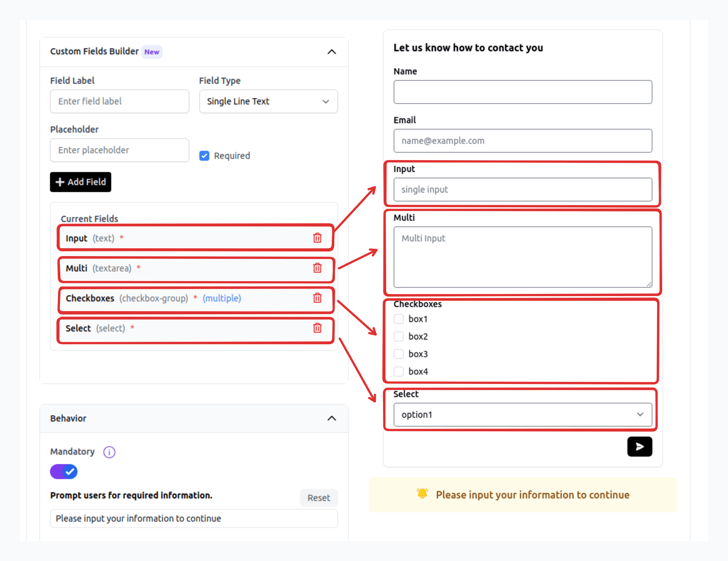Open the Field Type dropdown
Image resolution: width=728 pixels, height=561 pixels.
click(268, 101)
